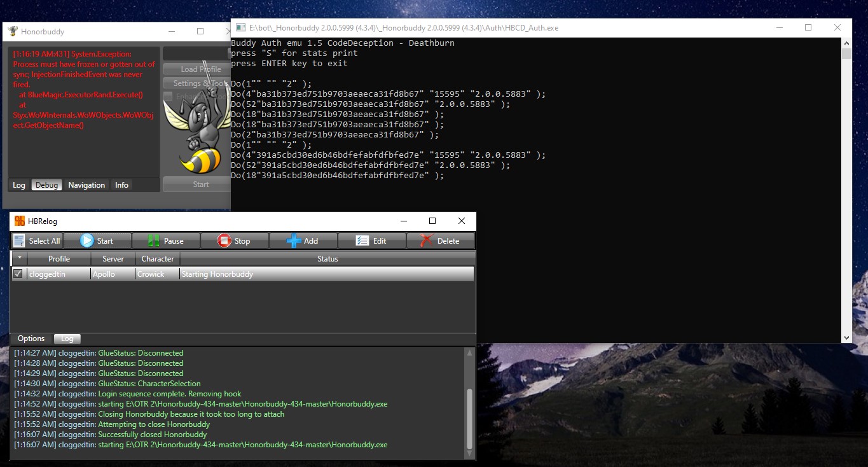This screenshot has width=868, height=467.
Task: Close the HBCD_Auth console window
Action: [x=837, y=28]
